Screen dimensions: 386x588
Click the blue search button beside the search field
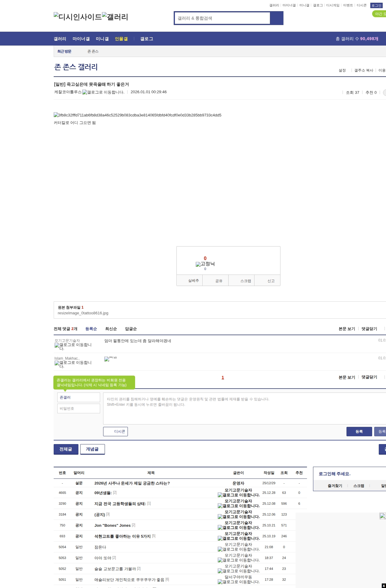277,18
